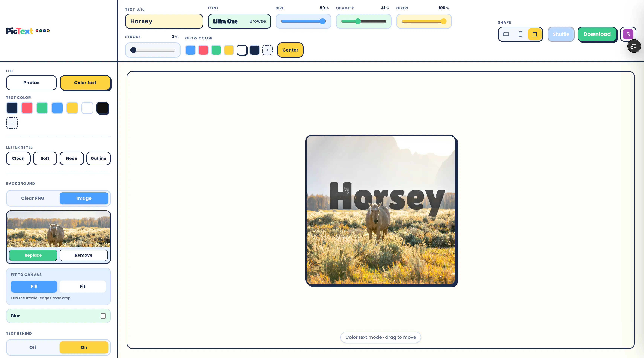Choose the Neon letter style
Screen dimensions: 644x358
(x=72, y=158)
